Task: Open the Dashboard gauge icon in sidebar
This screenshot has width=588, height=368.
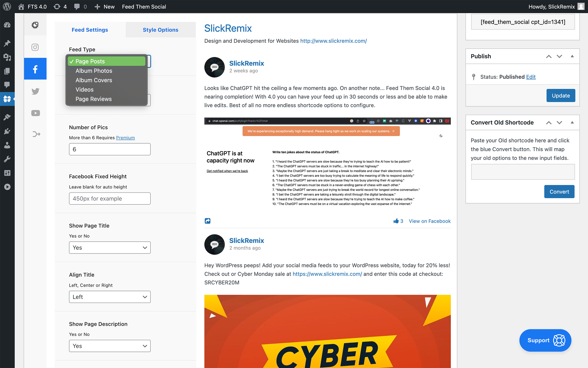Action: pyautogui.click(x=7, y=25)
